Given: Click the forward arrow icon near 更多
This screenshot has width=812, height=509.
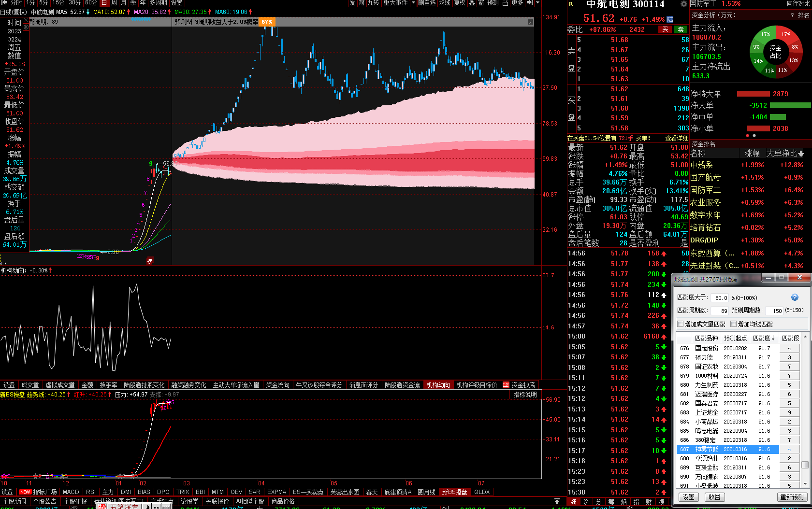Looking at the screenshot, I should [530, 3].
